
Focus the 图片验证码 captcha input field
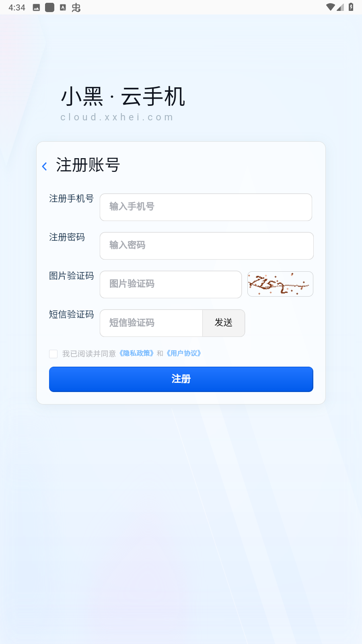click(x=171, y=285)
